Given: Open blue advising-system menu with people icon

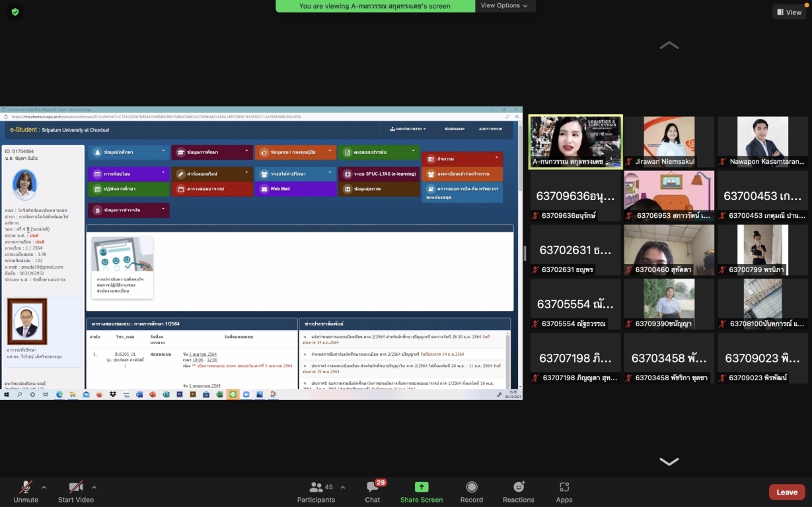Looking at the screenshot, I should (295, 174).
